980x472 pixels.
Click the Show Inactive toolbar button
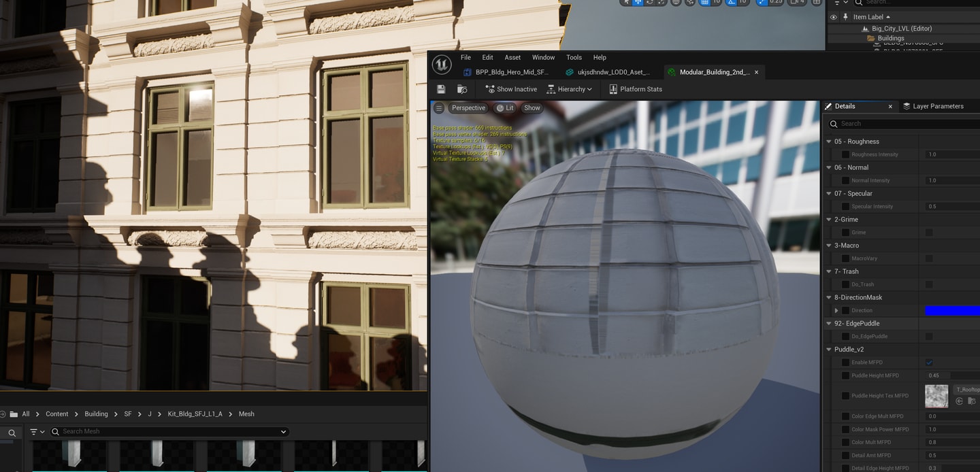point(511,89)
